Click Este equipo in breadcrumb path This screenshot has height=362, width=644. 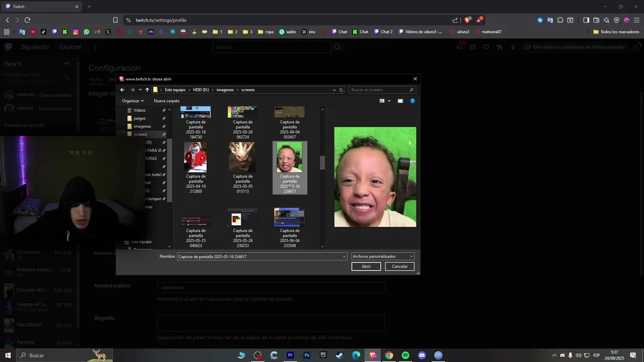click(x=175, y=90)
